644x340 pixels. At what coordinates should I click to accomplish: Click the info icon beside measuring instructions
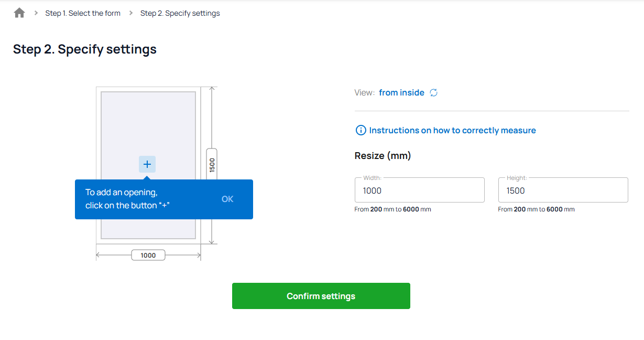(361, 130)
